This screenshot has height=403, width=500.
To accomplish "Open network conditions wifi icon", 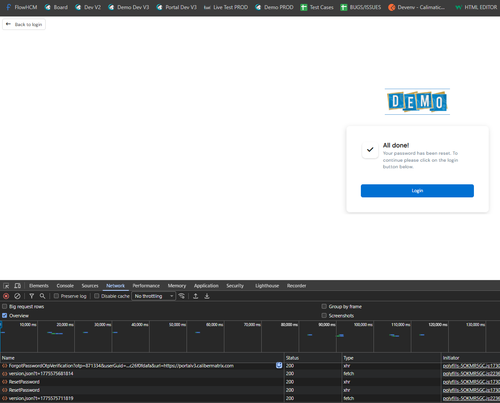I will pos(182,296).
